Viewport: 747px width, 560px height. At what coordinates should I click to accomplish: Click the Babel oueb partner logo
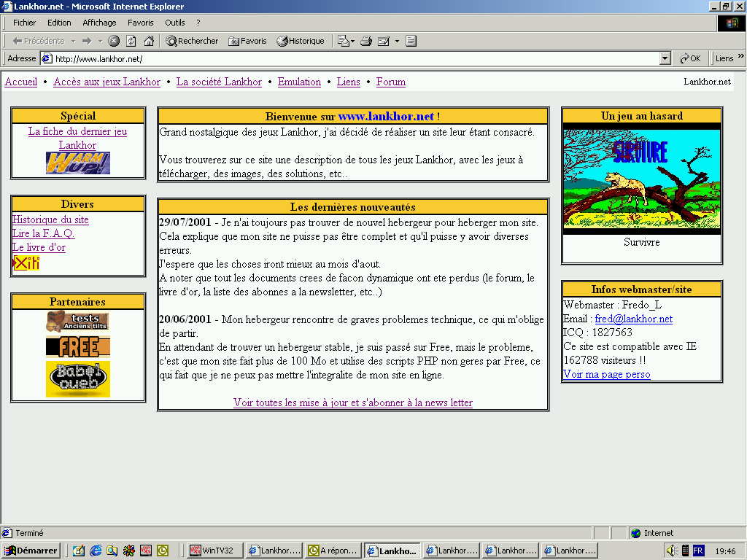coord(77,379)
